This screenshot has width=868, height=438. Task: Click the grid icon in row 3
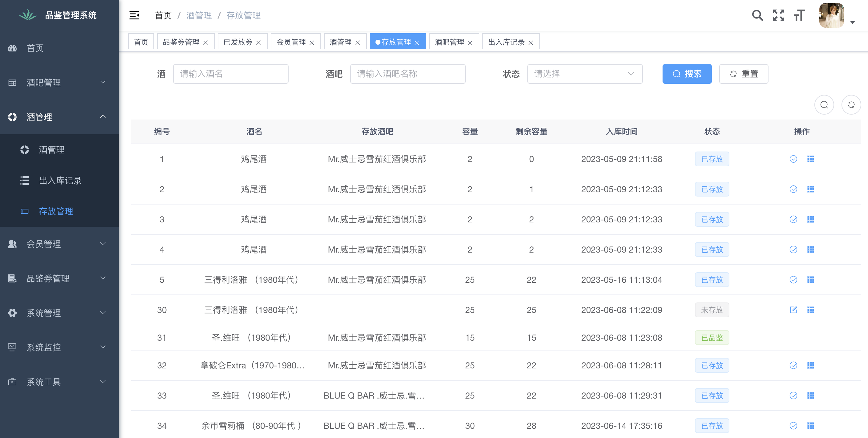(811, 220)
